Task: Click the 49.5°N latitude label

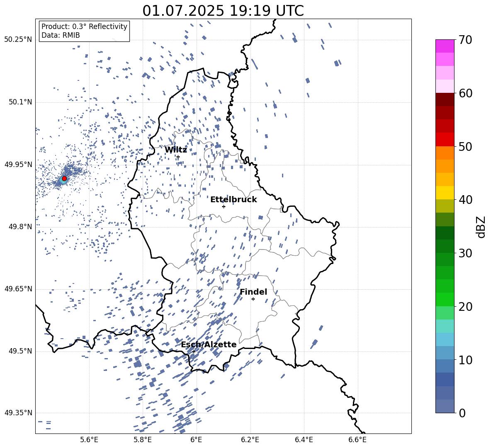Action: tap(20, 351)
